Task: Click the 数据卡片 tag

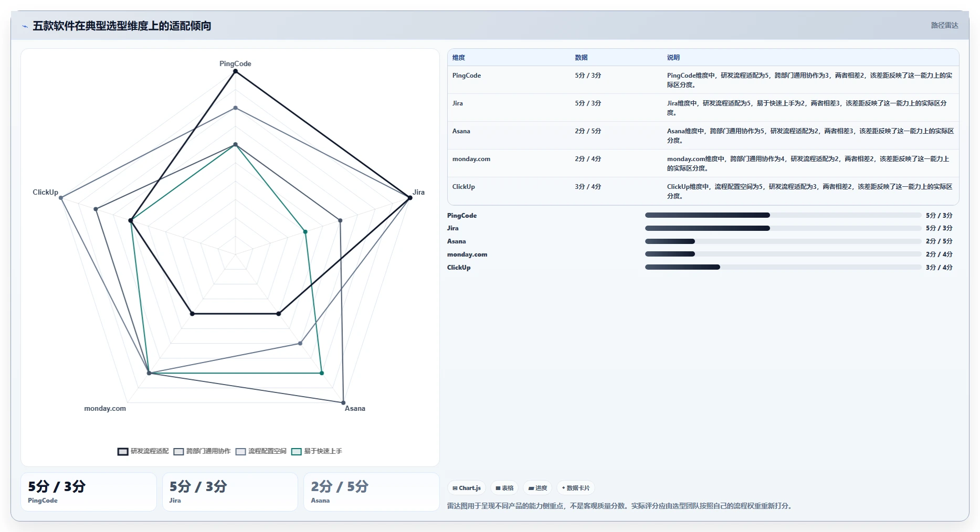Action: click(576, 488)
